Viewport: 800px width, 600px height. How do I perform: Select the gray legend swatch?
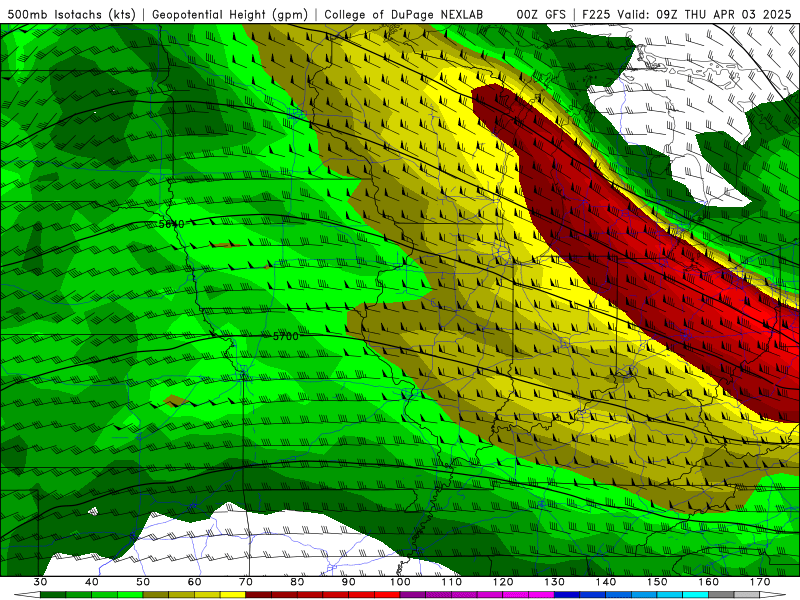click(721, 595)
